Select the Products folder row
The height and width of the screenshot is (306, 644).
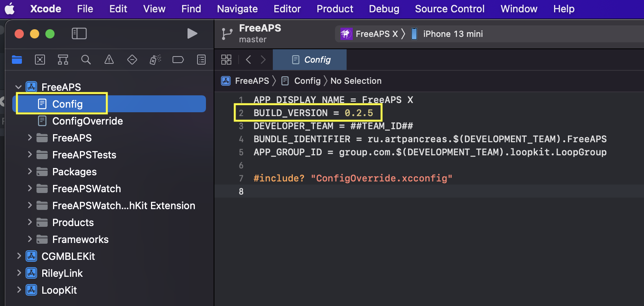point(109,222)
